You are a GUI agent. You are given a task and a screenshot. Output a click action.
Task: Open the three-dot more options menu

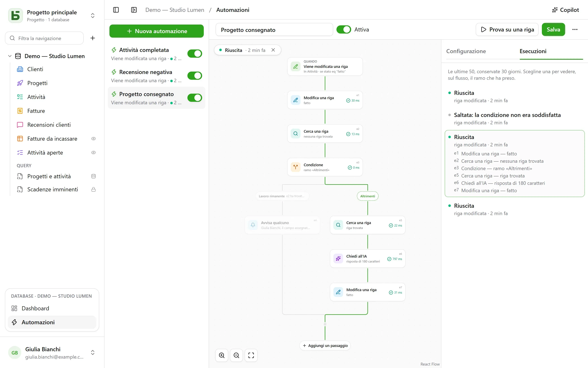[575, 29]
